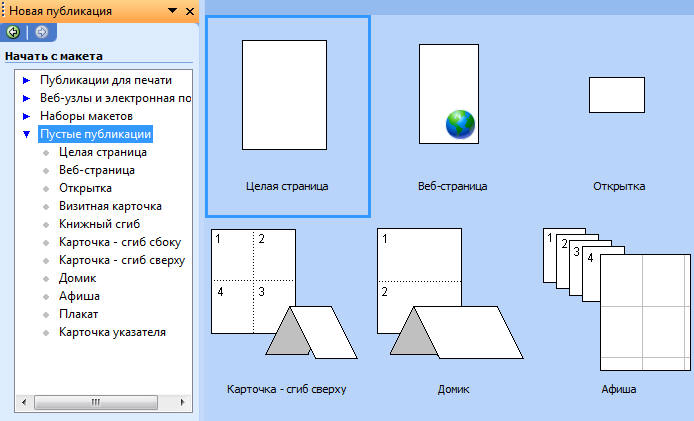
Task: Choose Открытка in the tree list
Action: tap(85, 188)
